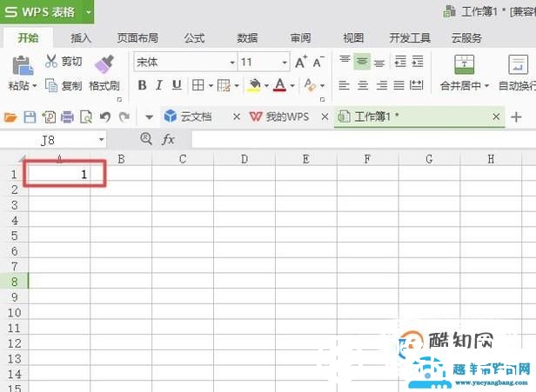Image resolution: width=536 pixels, height=392 pixels.
Task: Click the Merge and Center icon
Action: coord(465,64)
